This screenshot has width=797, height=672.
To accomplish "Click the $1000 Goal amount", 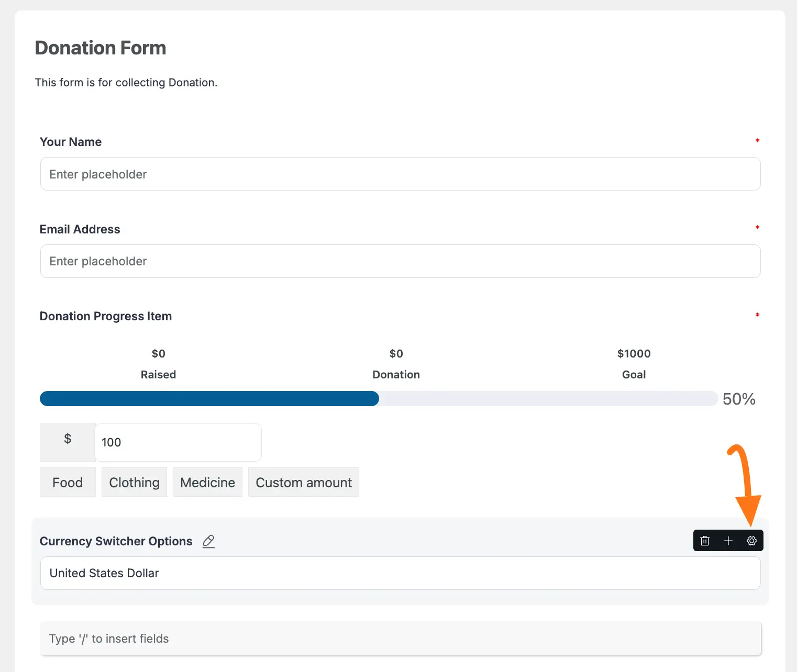I will 634,354.
